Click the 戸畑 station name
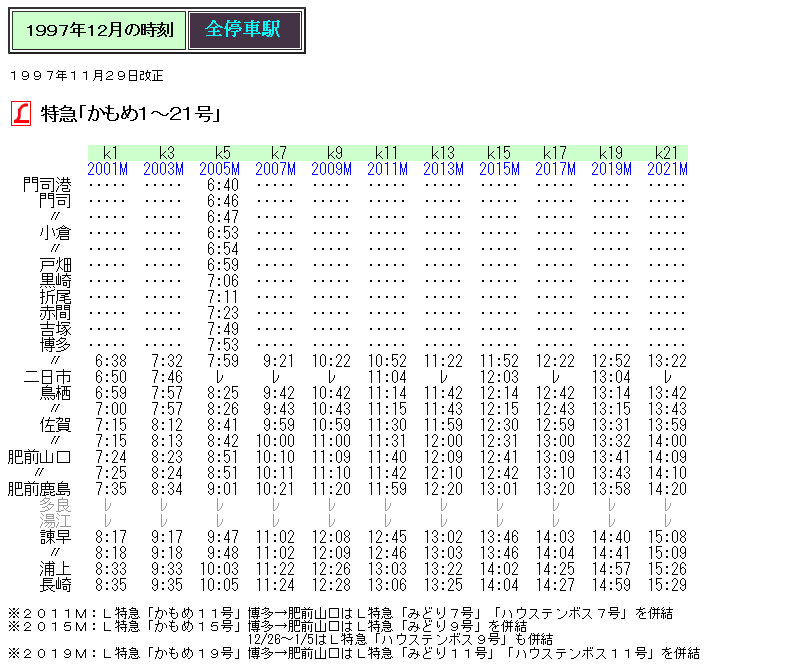Screen dimensions: 810x670 (55, 264)
